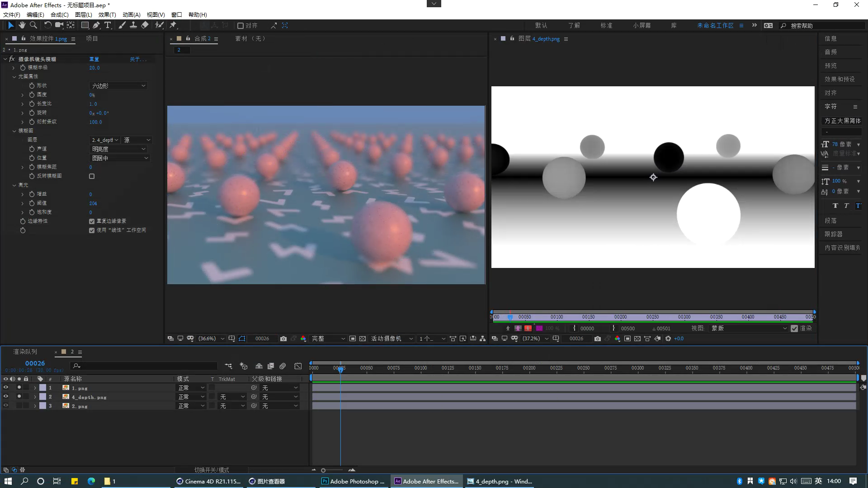This screenshot has width=868, height=488.
Task: Uncheck the repeat edge pixels checkbox
Action: pyautogui.click(x=92, y=221)
